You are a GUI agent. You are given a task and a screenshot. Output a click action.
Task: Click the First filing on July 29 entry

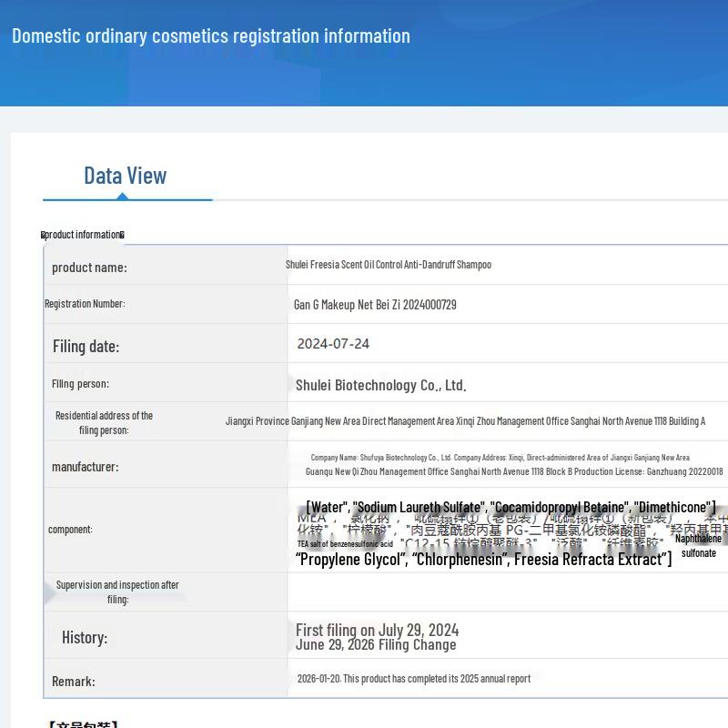coord(377,630)
